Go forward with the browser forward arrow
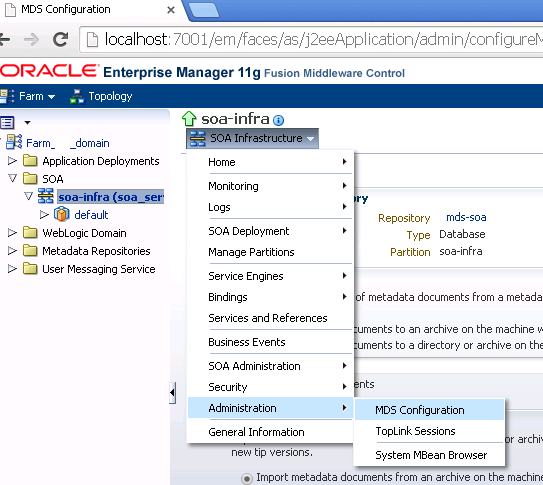Screen dimensions: 543x485 point(32,39)
